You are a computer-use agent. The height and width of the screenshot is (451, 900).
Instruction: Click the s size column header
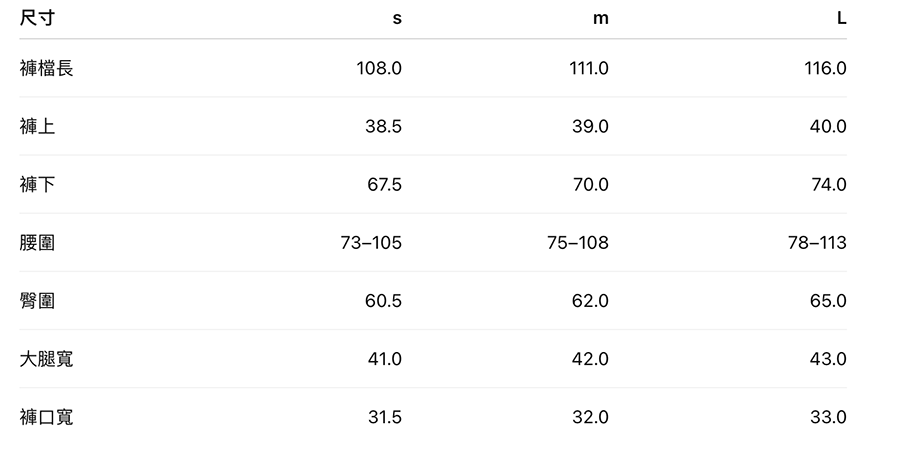[397, 19]
